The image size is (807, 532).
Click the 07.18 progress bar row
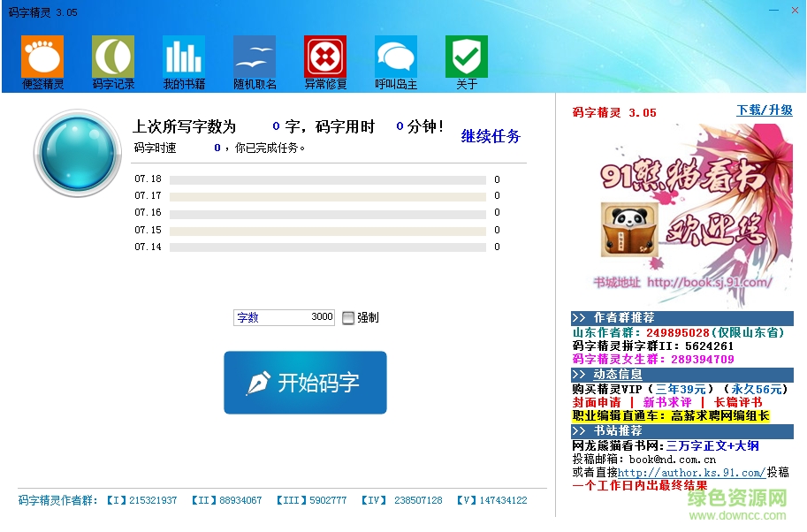point(327,180)
